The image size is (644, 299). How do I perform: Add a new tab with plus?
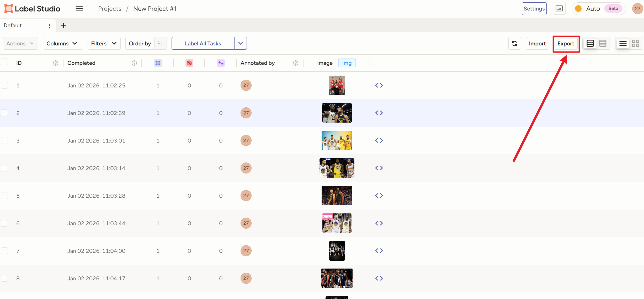tap(63, 25)
